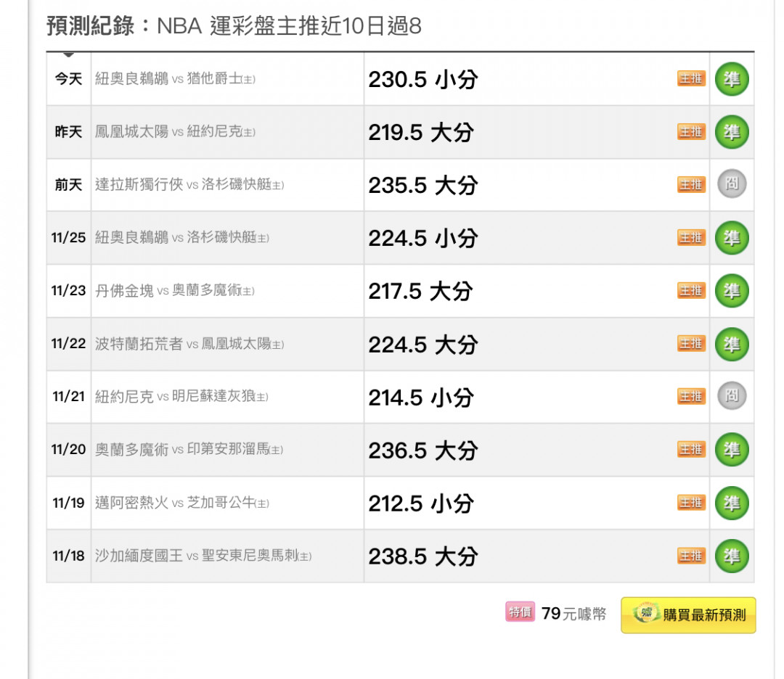Screen dimensions: 784x679
Task: Click the orange 主推 badge in 11/25 row
Action: click(x=692, y=237)
